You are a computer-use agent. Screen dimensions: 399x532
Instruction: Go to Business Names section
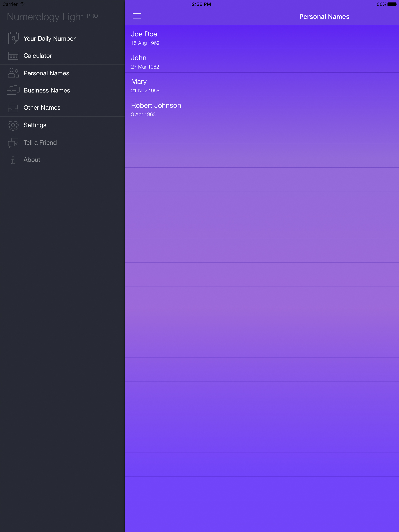coord(47,90)
